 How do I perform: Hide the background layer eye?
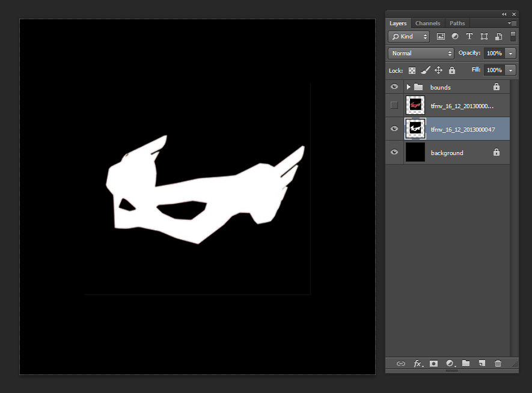[394, 152]
